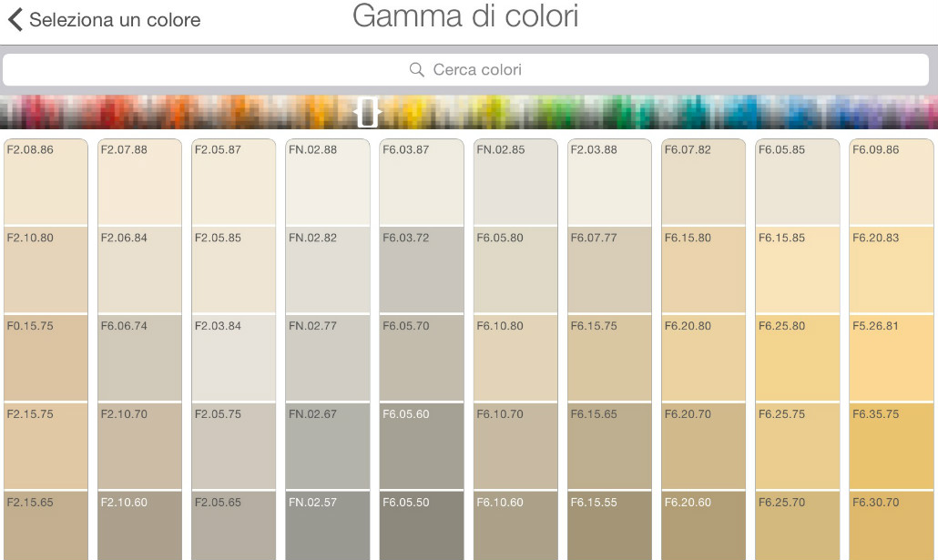Select swatch F6.20.70

pos(703,446)
